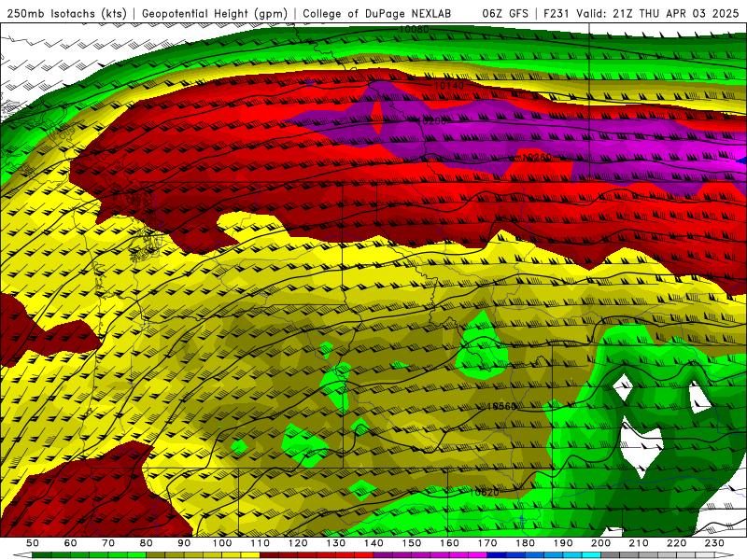Click the 190 value on the color scale
This screenshot has height=560, width=747.
coord(563,543)
